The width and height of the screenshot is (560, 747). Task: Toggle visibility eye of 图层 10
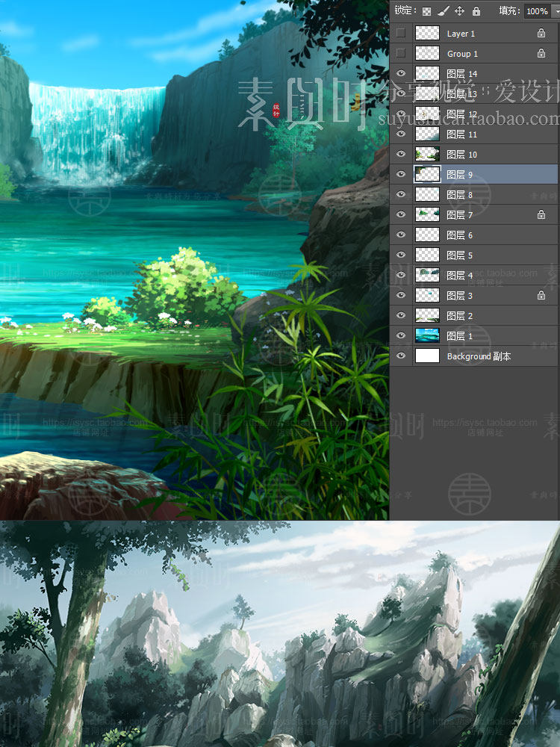tap(401, 154)
